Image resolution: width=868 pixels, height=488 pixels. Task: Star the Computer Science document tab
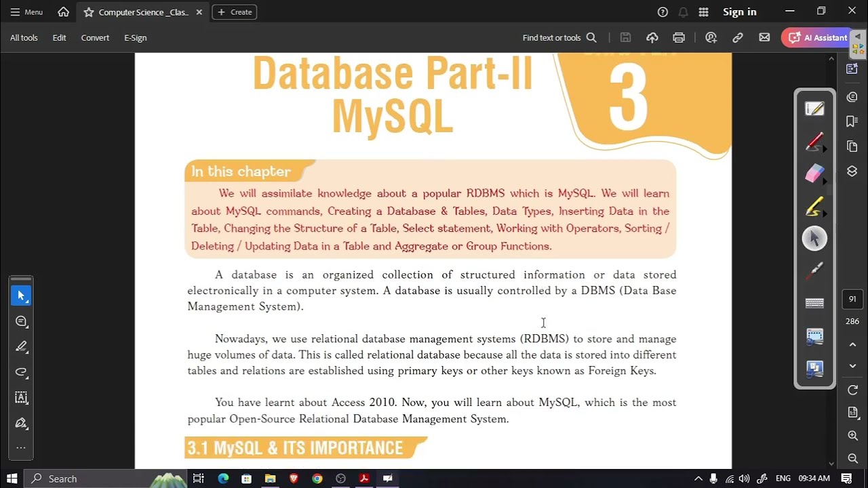[89, 12]
